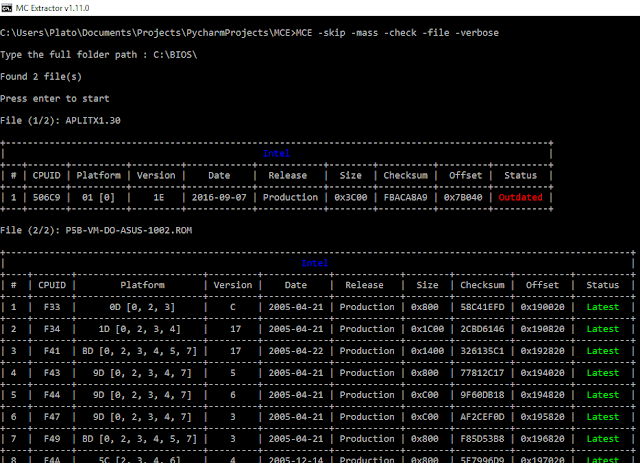Click size 0x1C00
The image size is (640, 463).
coord(427,329)
